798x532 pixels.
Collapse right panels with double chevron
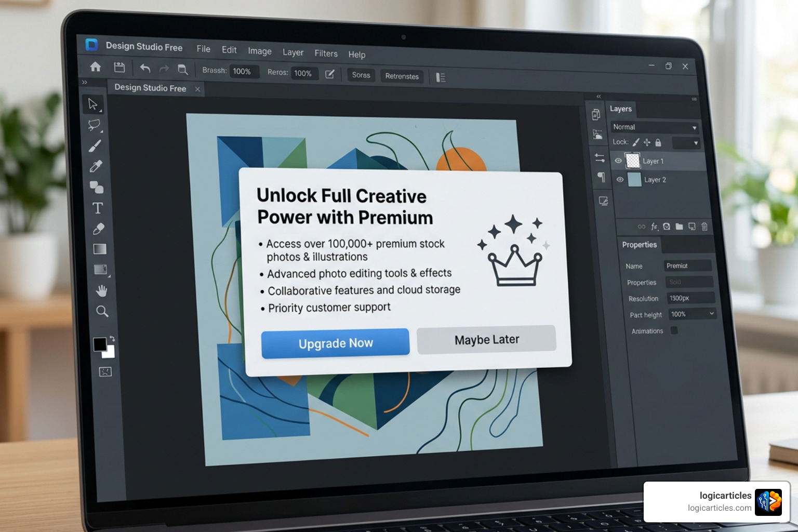(598, 96)
